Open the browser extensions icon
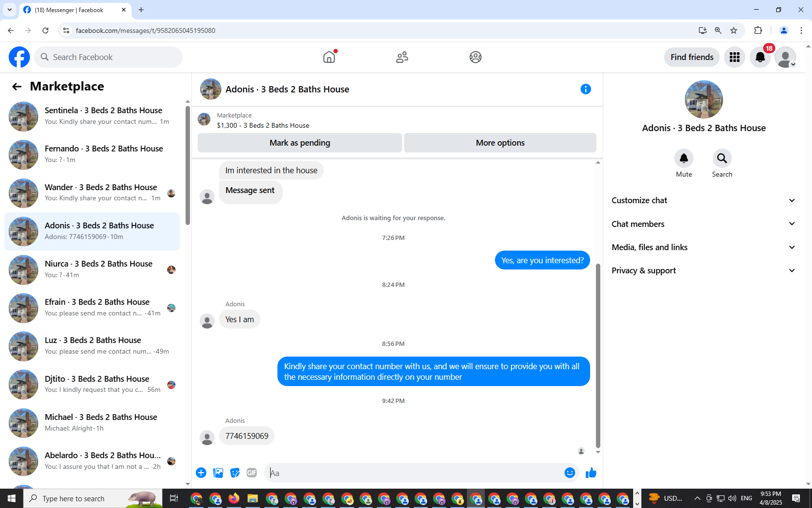This screenshot has width=812, height=508. [758, 30]
